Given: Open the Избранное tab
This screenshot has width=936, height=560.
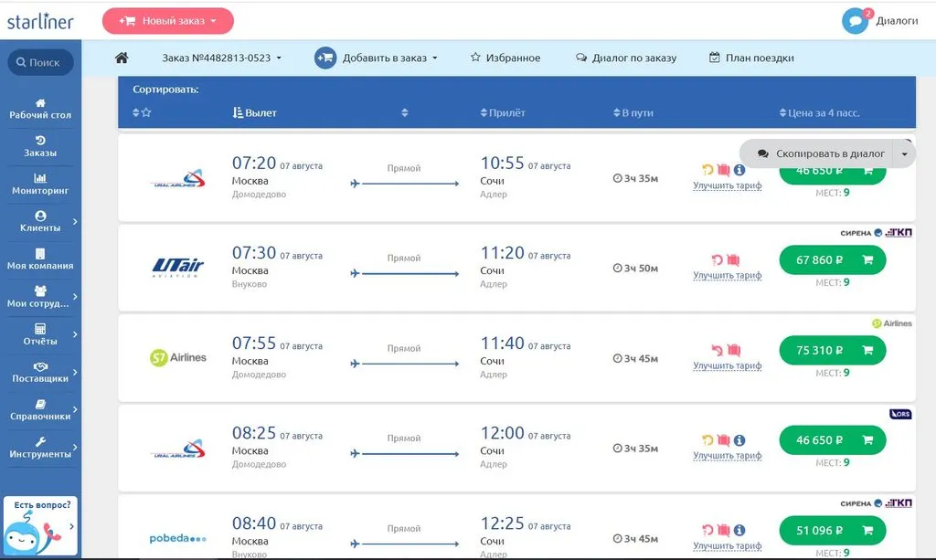Looking at the screenshot, I should point(505,58).
